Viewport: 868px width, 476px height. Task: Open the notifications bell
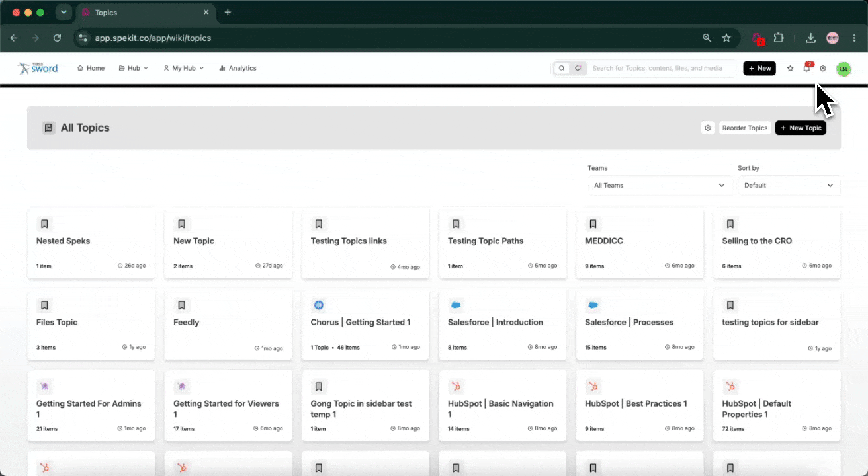click(x=806, y=68)
